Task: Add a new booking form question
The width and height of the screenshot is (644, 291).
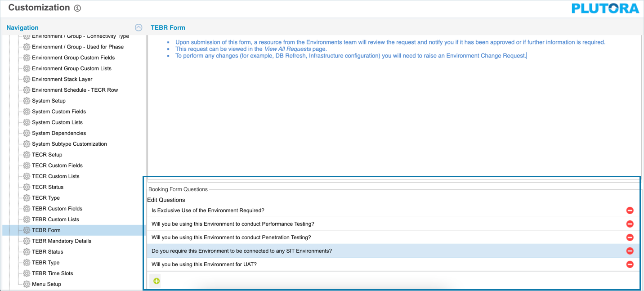Action: coord(157,281)
